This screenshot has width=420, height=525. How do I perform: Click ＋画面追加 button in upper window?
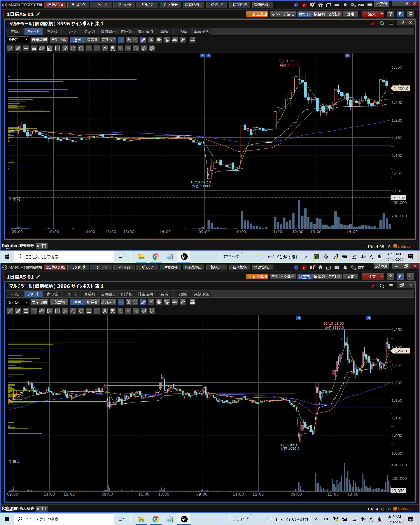tap(257, 14)
